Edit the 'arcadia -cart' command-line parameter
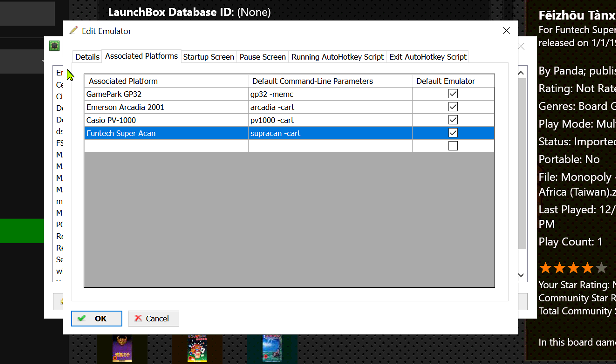Viewport: 616px width, 364px height. [x=330, y=107]
